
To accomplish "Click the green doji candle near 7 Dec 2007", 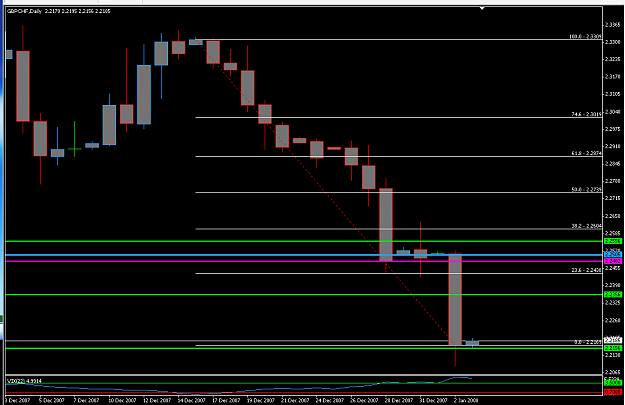I will tap(75, 149).
